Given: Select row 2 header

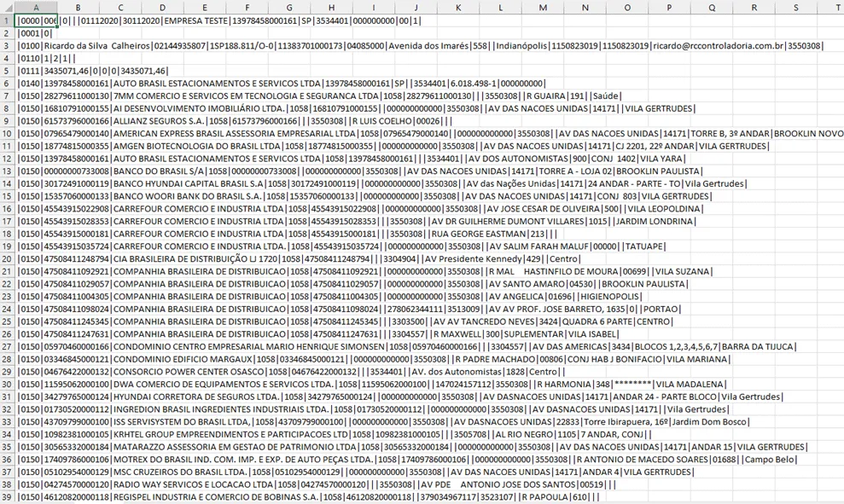Looking at the screenshot, I should 7,33.
